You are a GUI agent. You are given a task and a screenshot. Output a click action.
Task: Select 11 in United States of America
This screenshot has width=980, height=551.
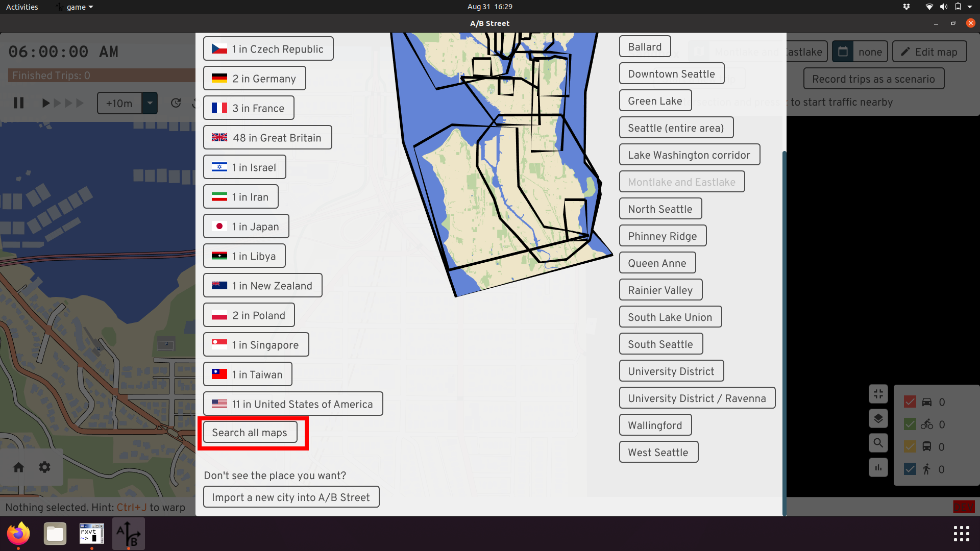click(x=293, y=404)
